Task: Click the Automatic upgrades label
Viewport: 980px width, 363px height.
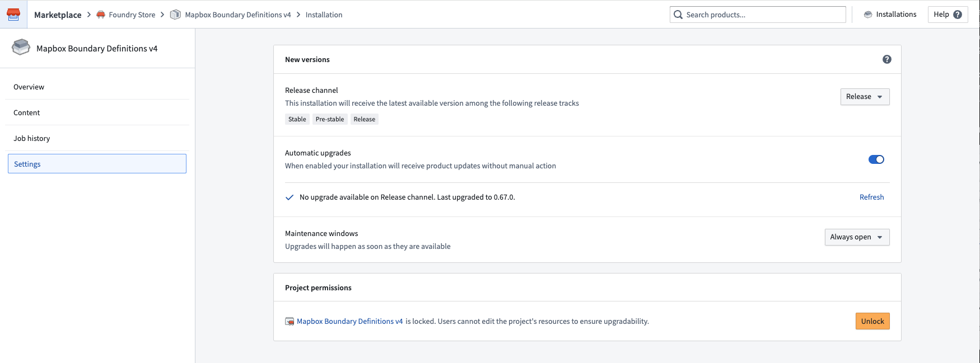Action: click(318, 153)
